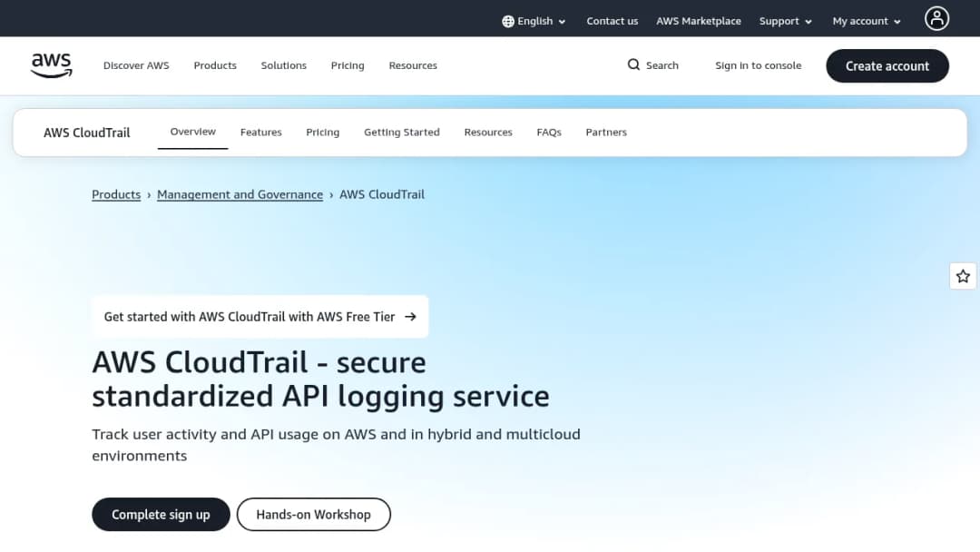This screenshot has height=552, width=980.
Task: Select the Overview tab
Action: pos(192,132)
